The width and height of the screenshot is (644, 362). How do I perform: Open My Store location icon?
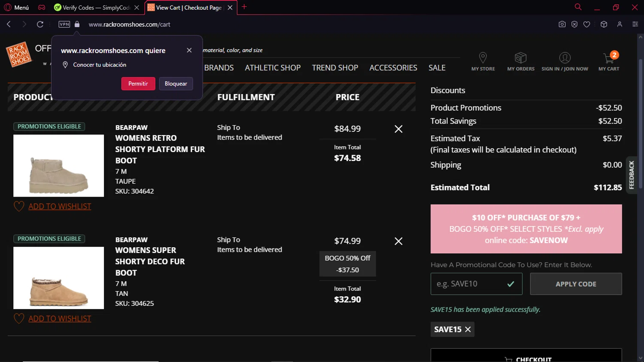(483, 61)
